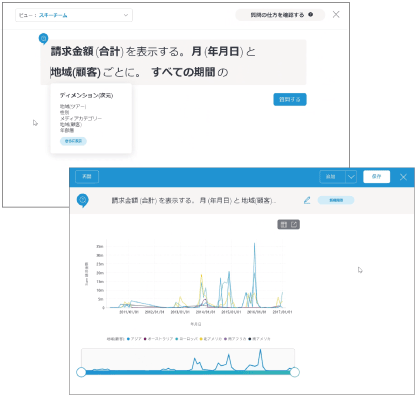Click the left handle of the range slider
The image size is (416, 396).
[x=81, y=372]
